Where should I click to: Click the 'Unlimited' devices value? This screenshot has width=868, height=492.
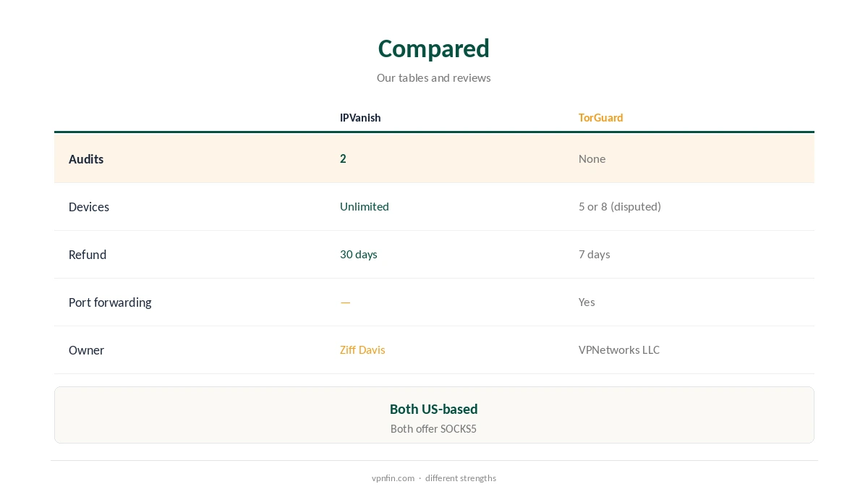coord(365,206)
